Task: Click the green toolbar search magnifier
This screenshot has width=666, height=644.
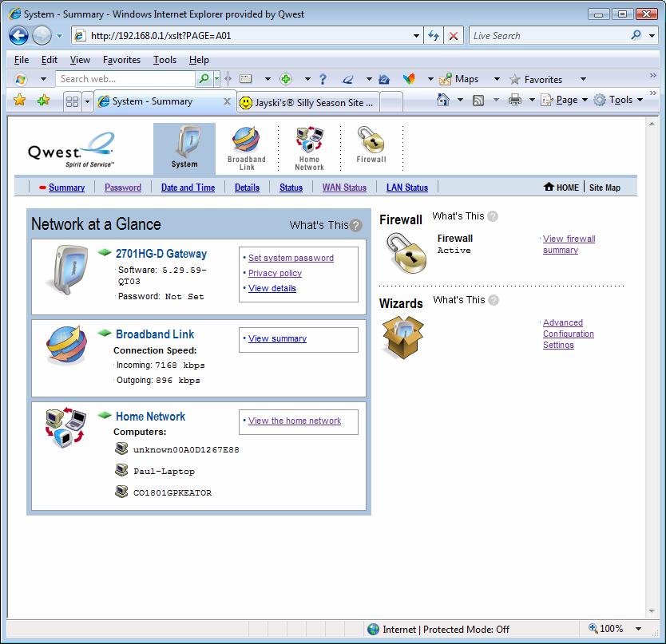Action: [x=204, y=78]
